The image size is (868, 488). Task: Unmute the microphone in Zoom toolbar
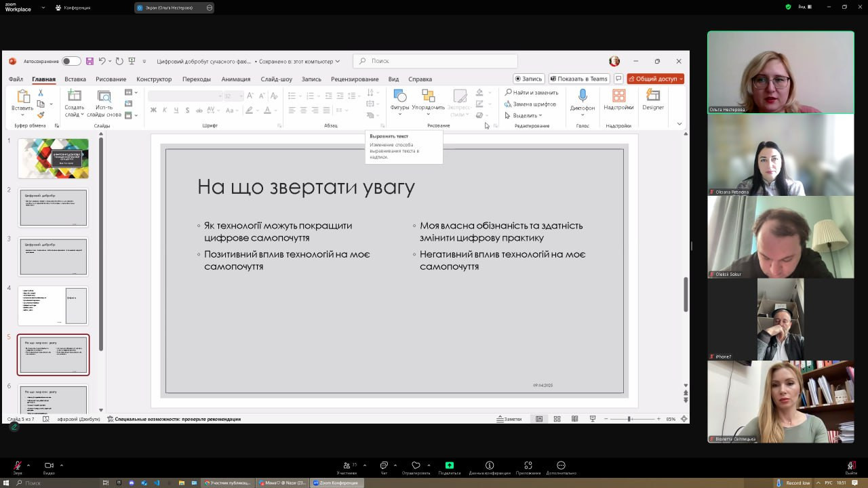click(x=18, y=466)
